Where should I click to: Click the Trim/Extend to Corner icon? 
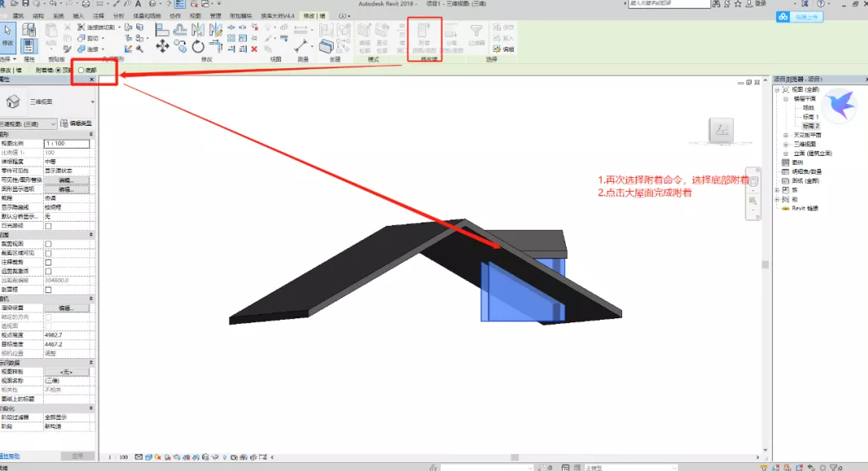[216, 46]
